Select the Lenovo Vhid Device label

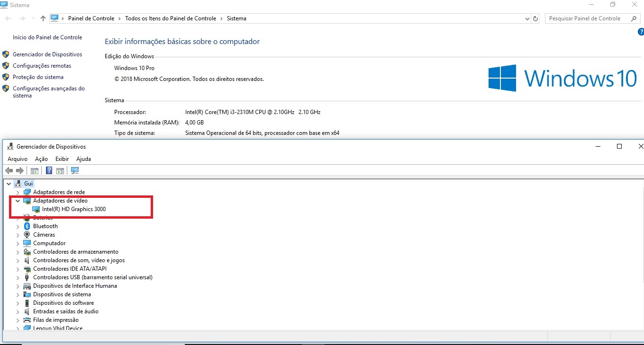point(58,328)
